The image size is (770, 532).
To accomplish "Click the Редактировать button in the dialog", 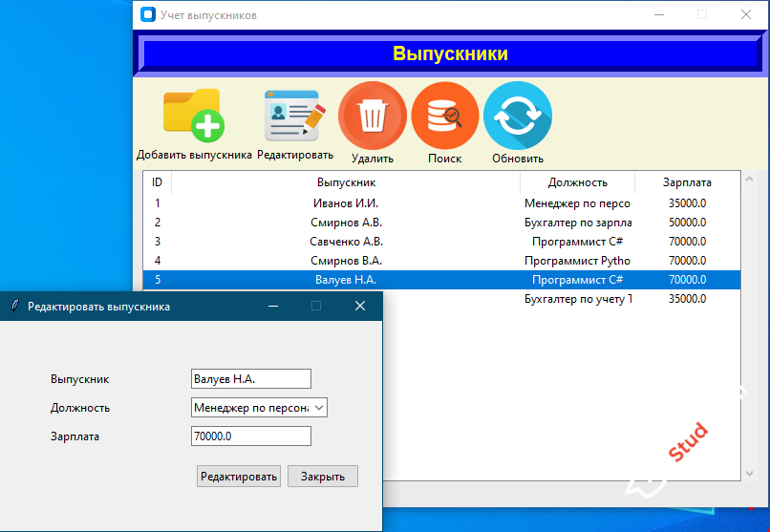I will (239, 476).
